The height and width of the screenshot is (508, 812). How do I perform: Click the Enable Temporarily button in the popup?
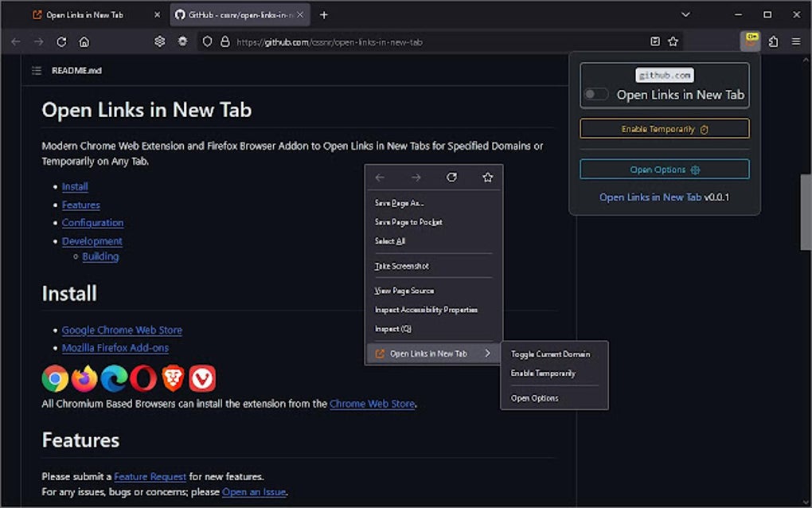[x=664, y=128]
